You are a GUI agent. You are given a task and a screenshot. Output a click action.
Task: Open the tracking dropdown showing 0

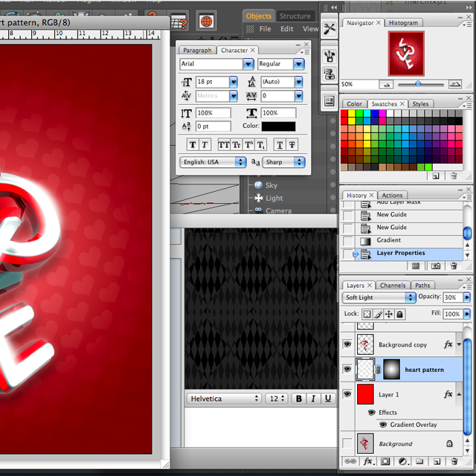click(299, 96)
